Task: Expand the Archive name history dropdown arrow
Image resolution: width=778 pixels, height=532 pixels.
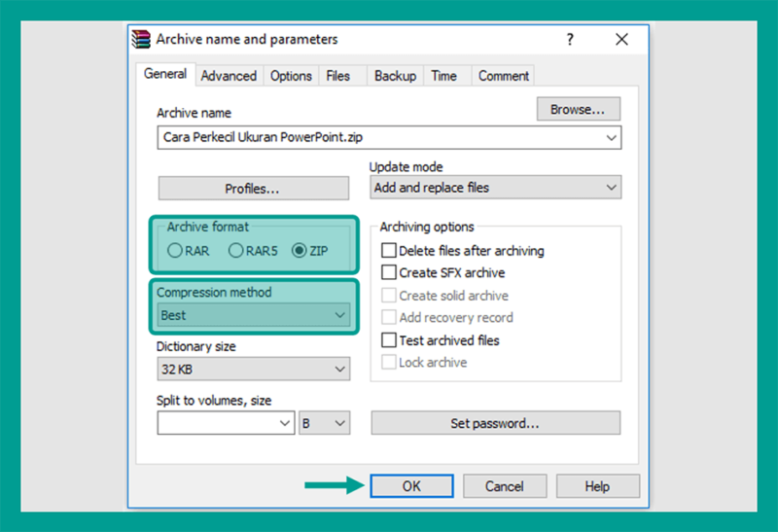Action: click(612, 137)
